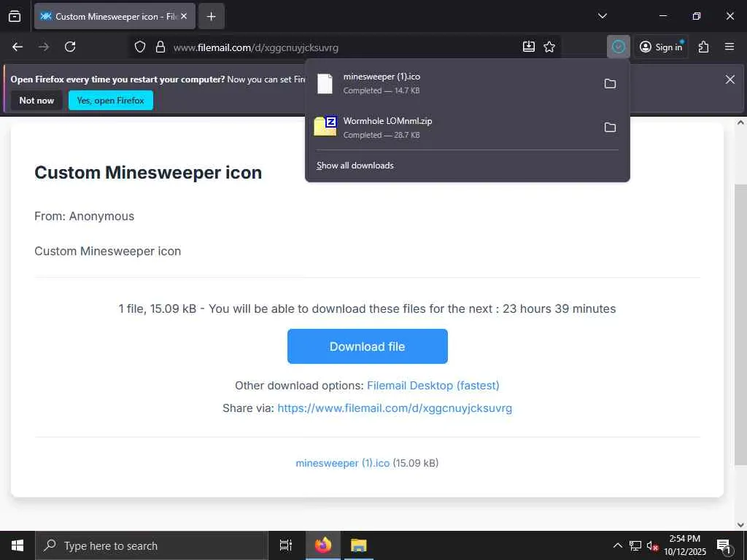The width and height of the screenshot is (747, 560).
Task: Open the taskbar clock and date
Action: click(x=684, y=545)
